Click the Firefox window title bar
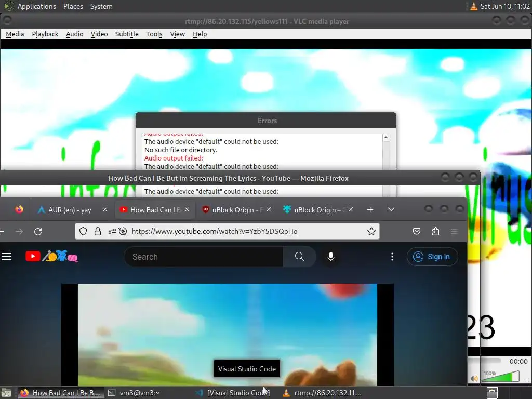Image resolution: width=532 pixels, height=399 pixels. [228, 178]
